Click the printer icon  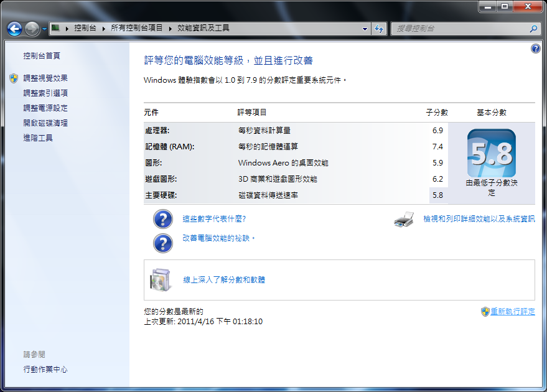point(404,220)
